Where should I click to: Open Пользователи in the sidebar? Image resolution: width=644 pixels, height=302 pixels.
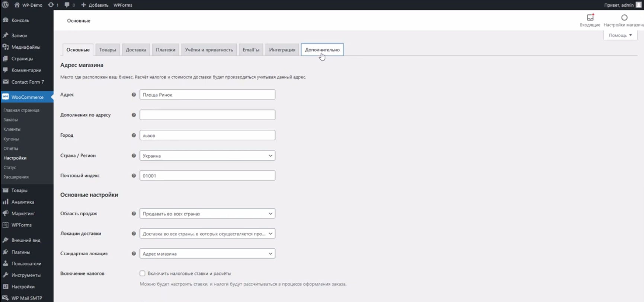pyautogui.click(x=27, y=263)
